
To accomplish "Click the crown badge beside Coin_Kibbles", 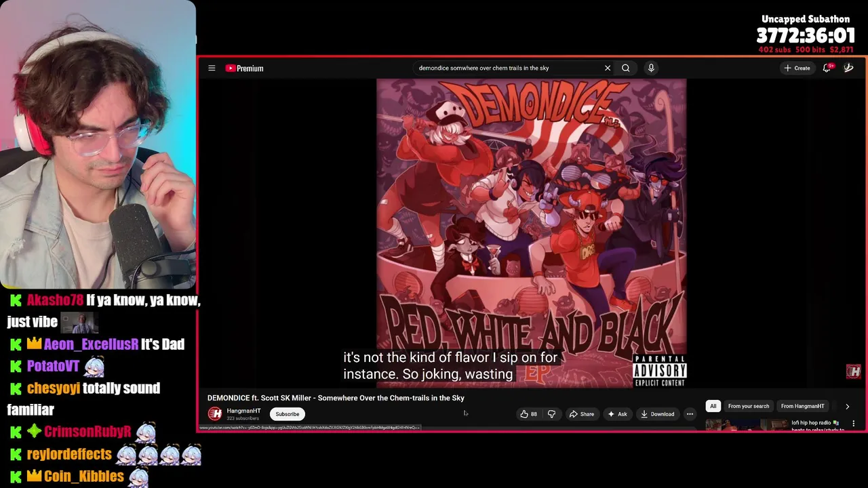I will [x=34, y=476].
